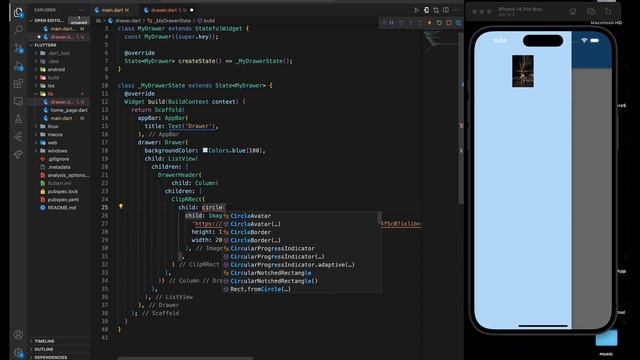Screen dimensions: 640x360
Task: Expand the linux folder
Action: (53, 127)
